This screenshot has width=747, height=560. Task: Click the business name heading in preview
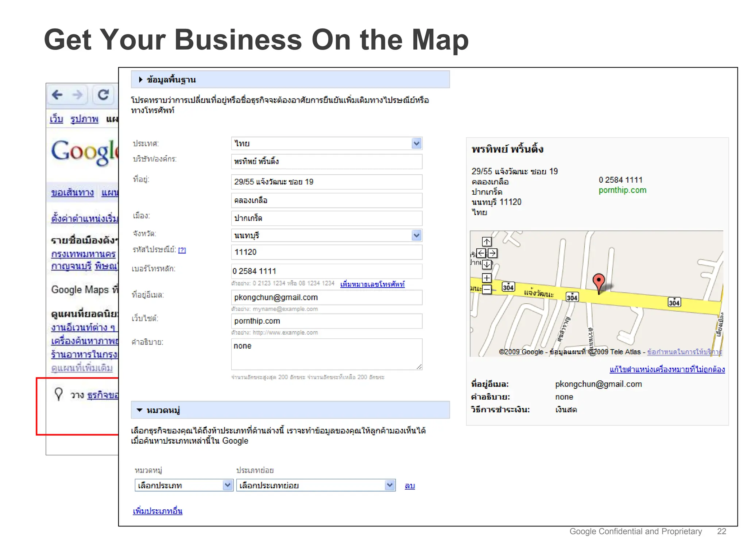[507, 149]
